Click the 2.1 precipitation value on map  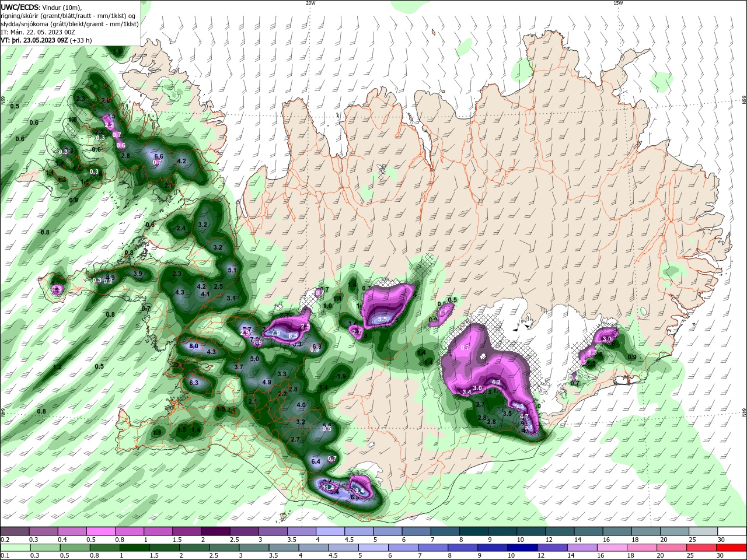253,401
